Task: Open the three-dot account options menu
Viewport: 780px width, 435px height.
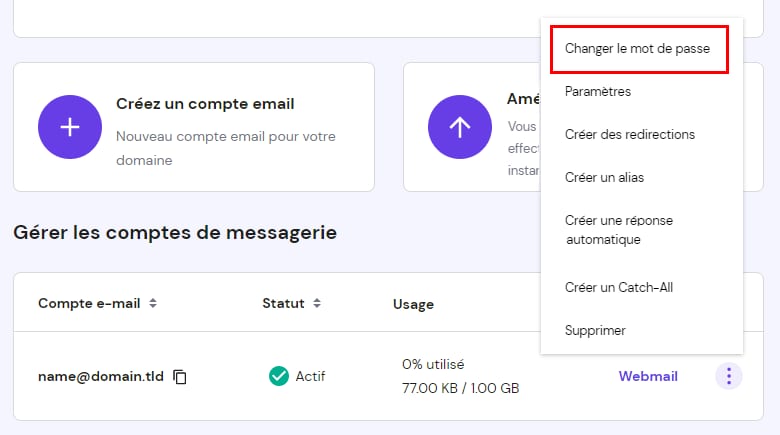Action: (729, 377)
